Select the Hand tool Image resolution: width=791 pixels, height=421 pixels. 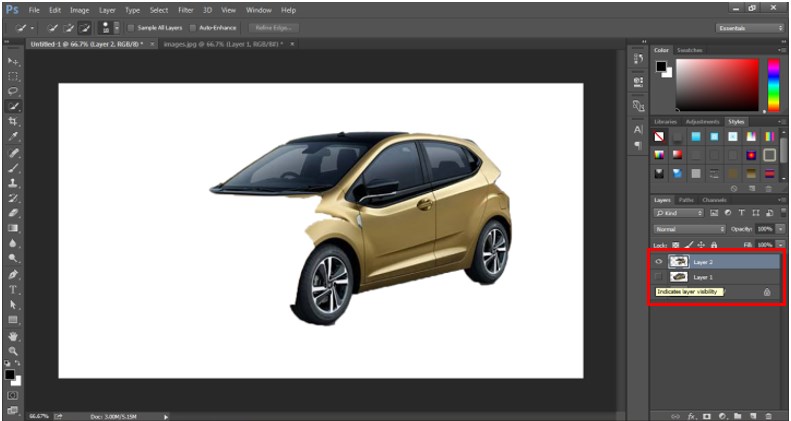(x=13, y=335)
